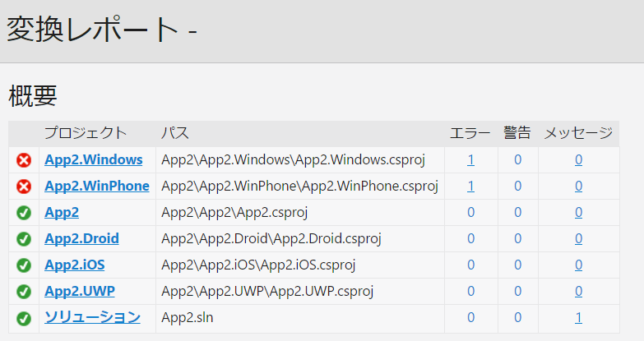
Task: Click the warning count for App2.WinPhone
Action: [518, 186]
